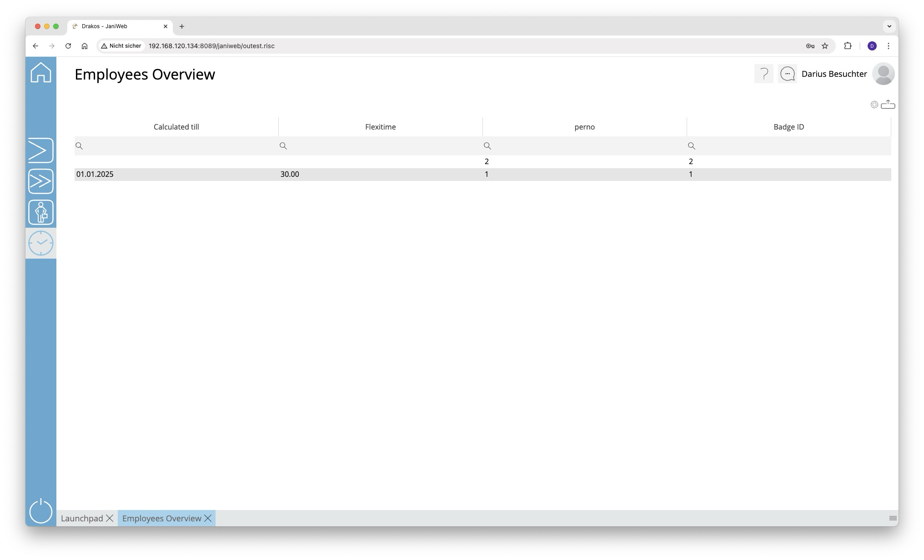Sort by Flexitime column header
This screenshot has height=560, width=924.
click(380, 127)
